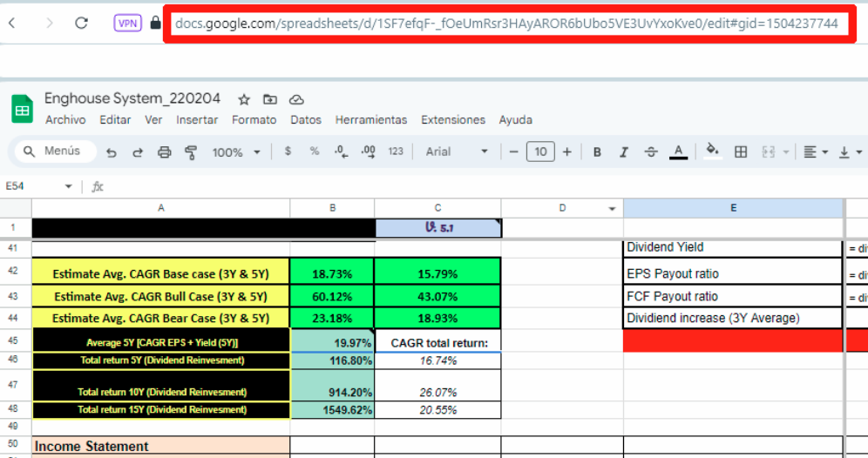Viewport: 868px width, 458px height.
Task: Toggle bold formatting
Action: click(x=597, y=152)
